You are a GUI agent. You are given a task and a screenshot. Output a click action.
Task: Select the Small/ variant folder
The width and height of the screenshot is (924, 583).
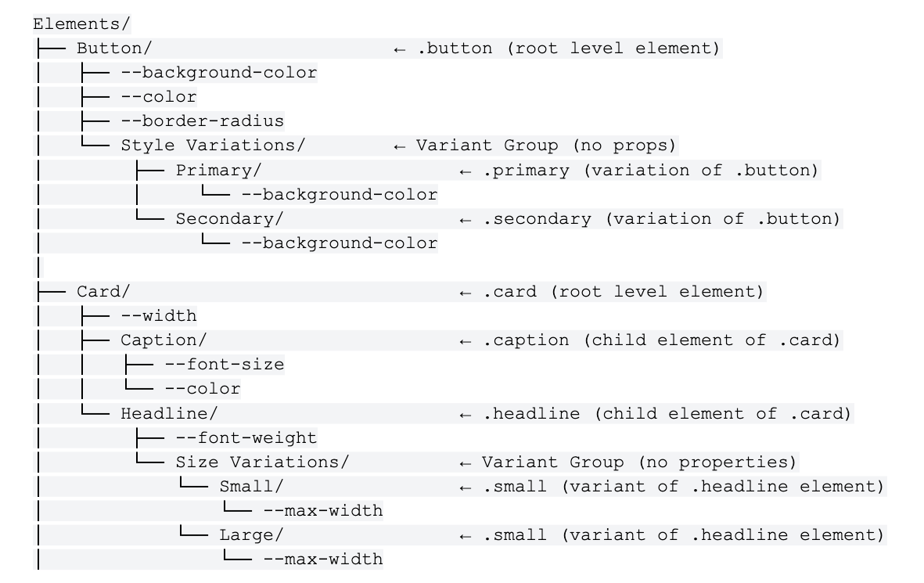(x=251, y=486)
